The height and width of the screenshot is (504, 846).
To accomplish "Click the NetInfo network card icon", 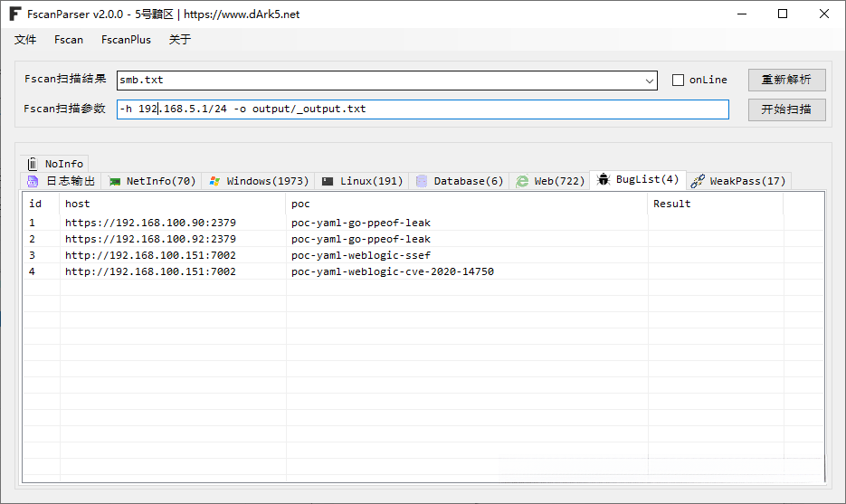I will pyautogui.click(x=114, y=181).
